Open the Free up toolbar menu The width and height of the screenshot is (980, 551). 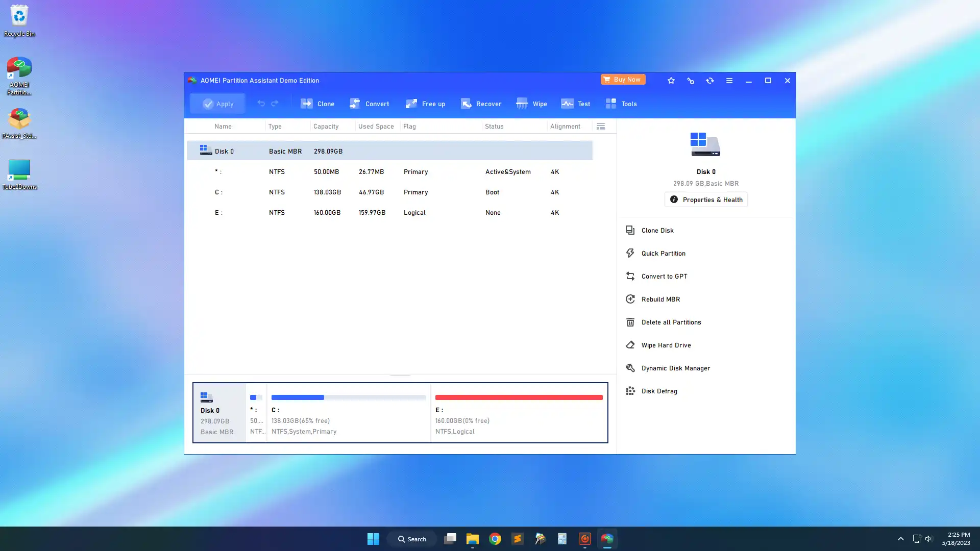pyautogui.click(x=425, y=104)
